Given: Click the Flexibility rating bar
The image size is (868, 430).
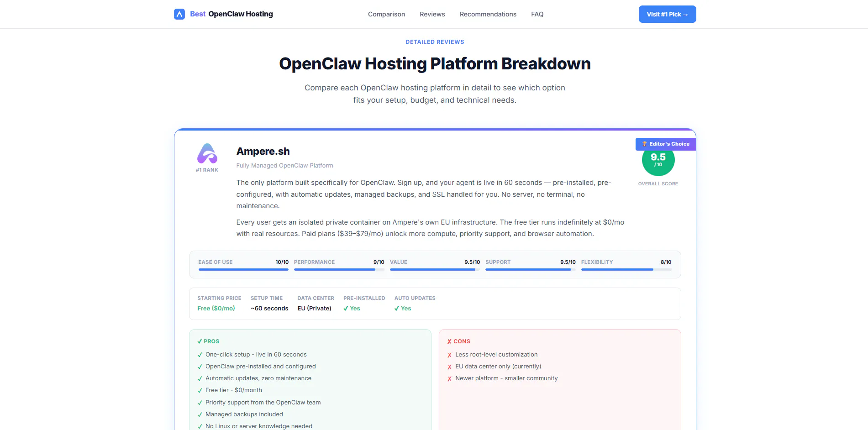Looking at the screenshot, I should (x=626, y=270).
